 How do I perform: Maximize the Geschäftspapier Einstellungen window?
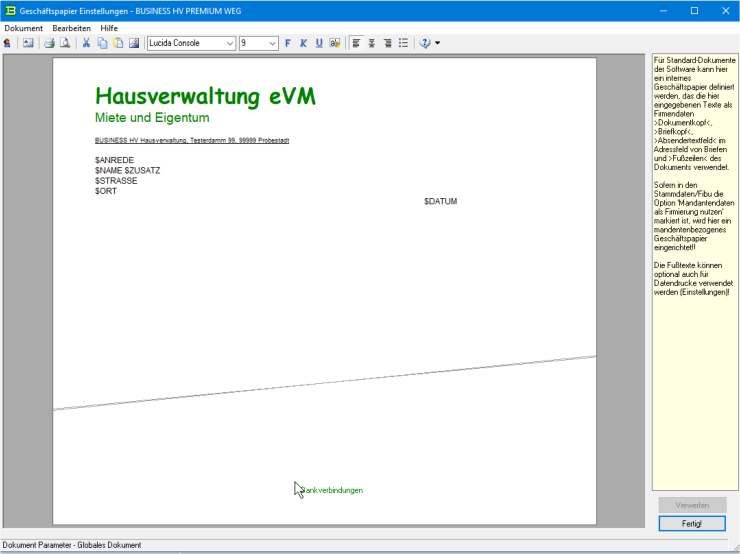pos(694,10)
